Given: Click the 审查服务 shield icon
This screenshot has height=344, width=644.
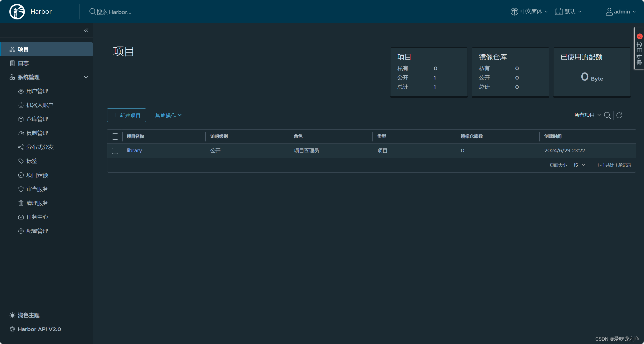Looking at the screenshot, I should point(21,189).
